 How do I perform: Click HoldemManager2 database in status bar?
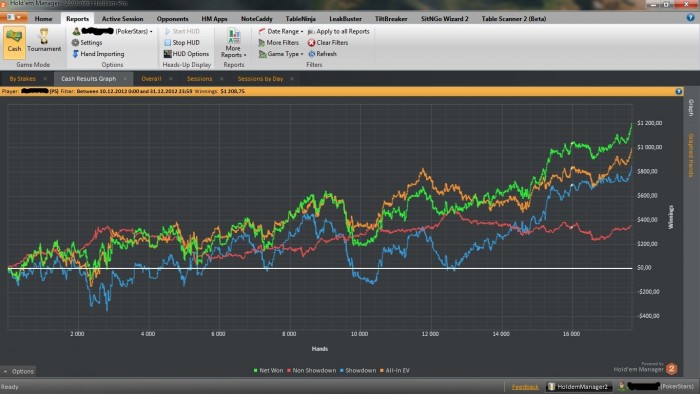point(578,387)
